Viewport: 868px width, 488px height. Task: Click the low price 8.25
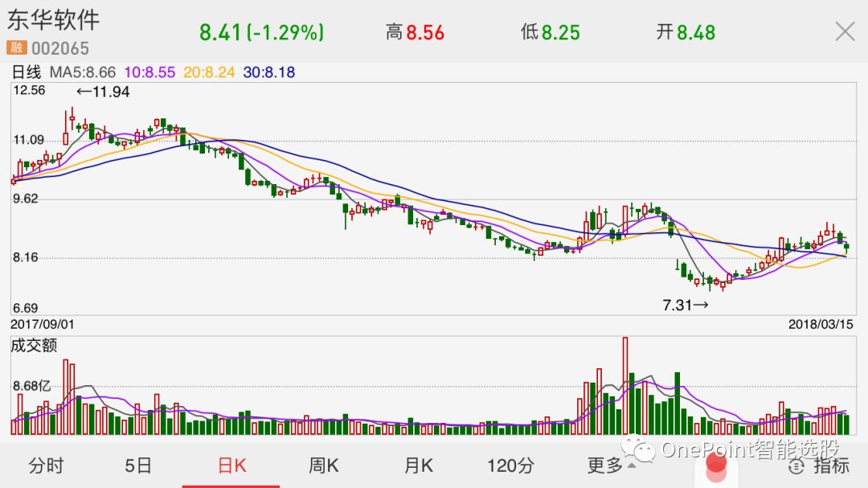coord(561,32)
